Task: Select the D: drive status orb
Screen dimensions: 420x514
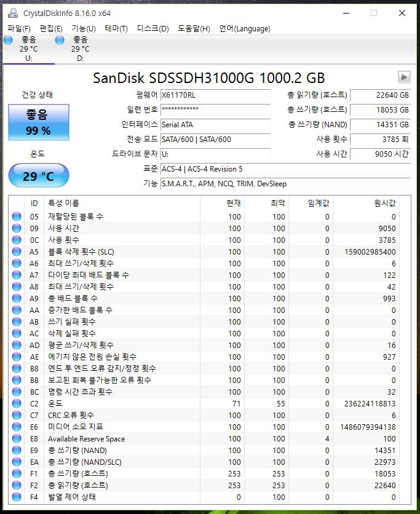Action: [60, 40]
